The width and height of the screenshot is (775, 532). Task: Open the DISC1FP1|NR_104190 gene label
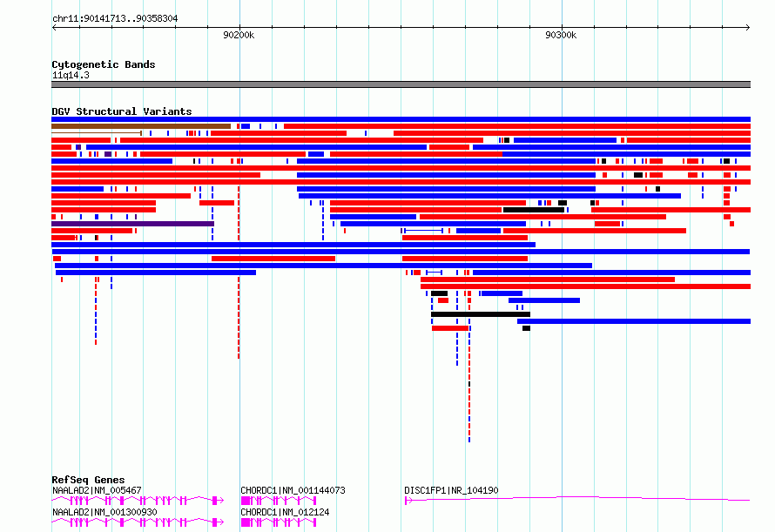pos(451,490)
